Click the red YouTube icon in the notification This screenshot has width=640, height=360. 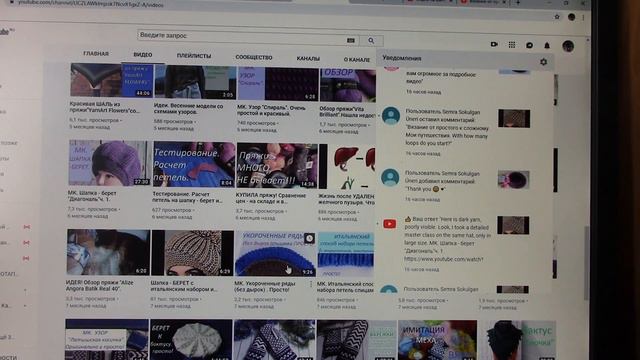point(389,224)
